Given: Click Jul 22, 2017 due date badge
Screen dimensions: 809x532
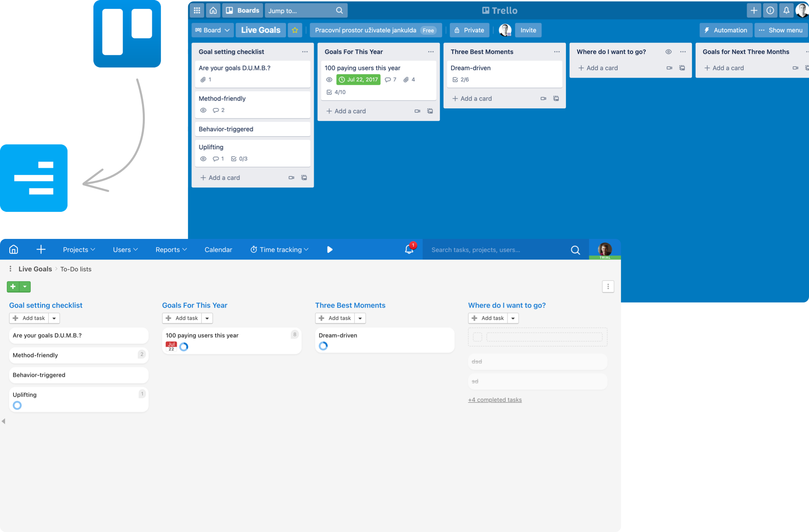Looking at the screenshot, I should [358, 80].
